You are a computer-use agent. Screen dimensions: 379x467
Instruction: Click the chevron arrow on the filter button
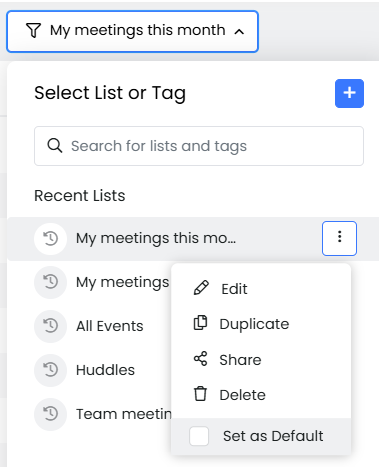tap(239, 32)
